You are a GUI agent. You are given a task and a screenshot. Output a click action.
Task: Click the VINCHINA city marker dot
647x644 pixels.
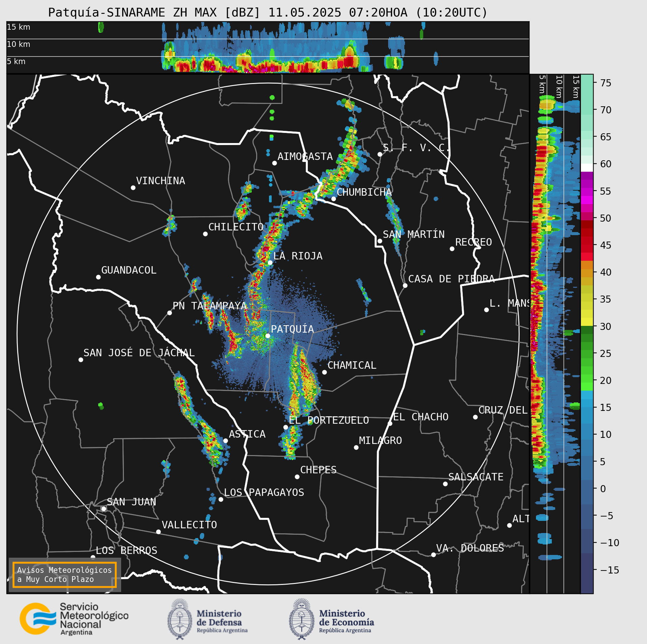[x=133, y=188]
